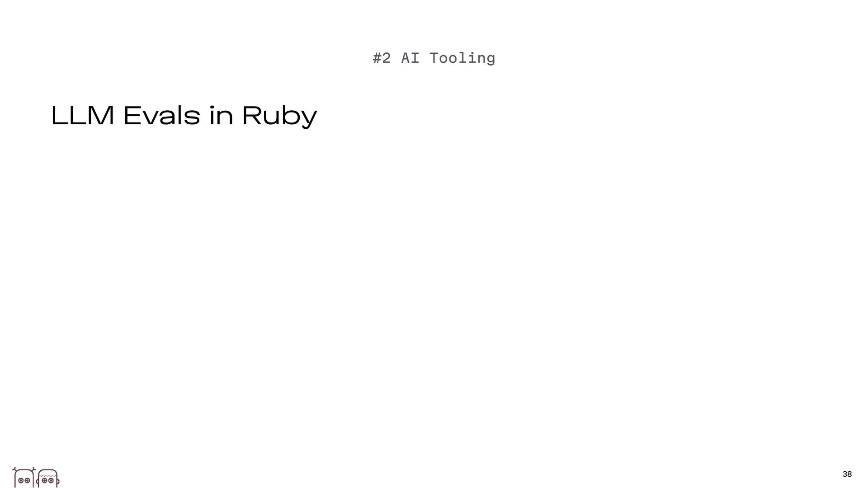Click the word "Ruby" in the title

(x=279, y=117)
